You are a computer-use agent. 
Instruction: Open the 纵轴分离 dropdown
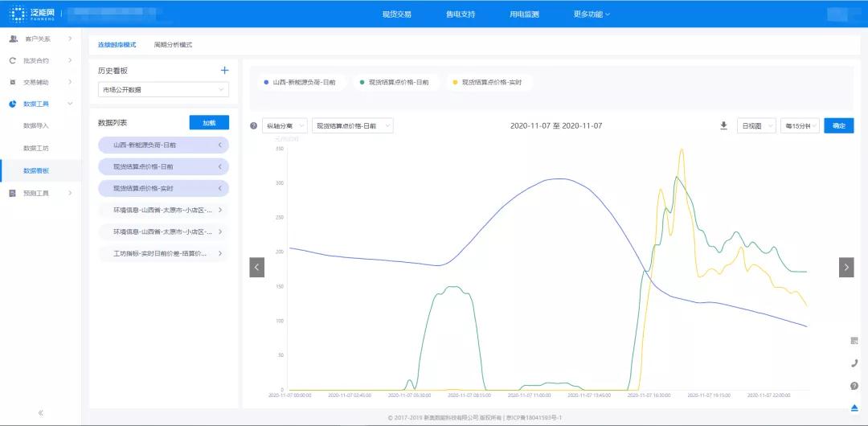click(285, 126)
